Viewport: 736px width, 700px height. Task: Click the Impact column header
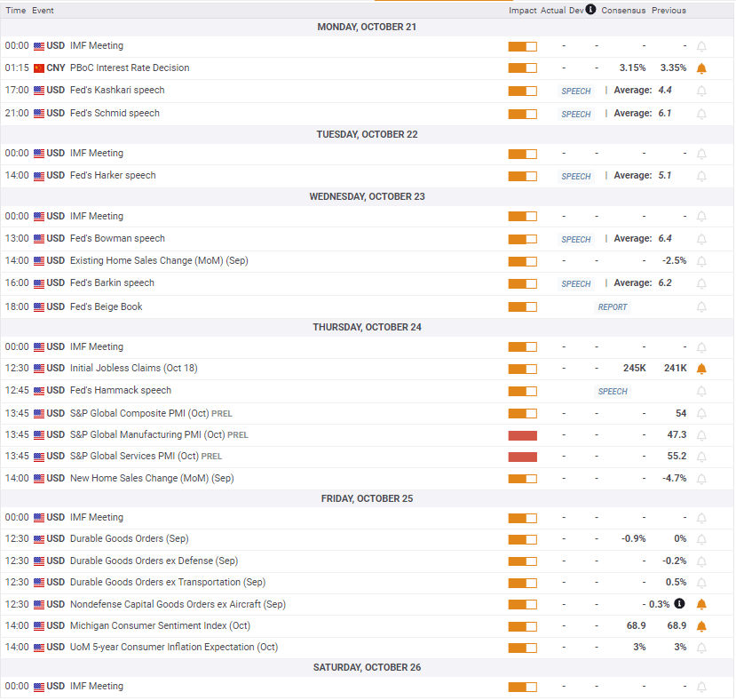[522, 11]
